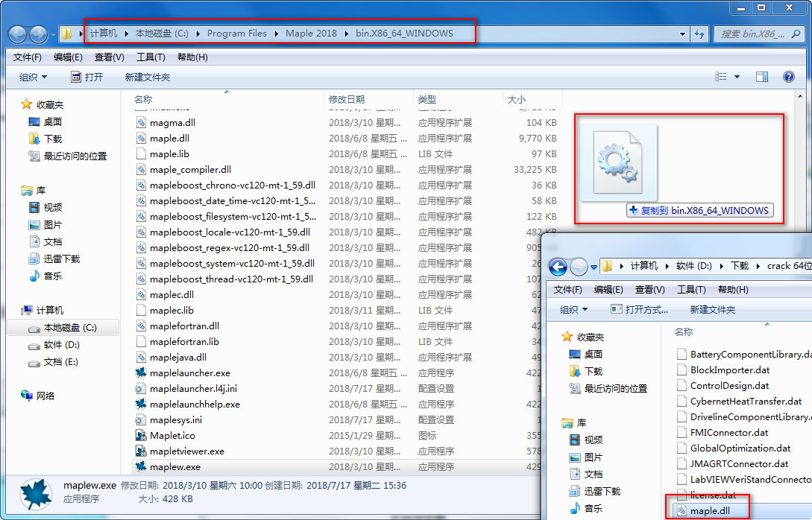The width and height of the screenshot is (812, 520).
Task: Select the mapletviewer.exe icon
Action: [141, 451]
